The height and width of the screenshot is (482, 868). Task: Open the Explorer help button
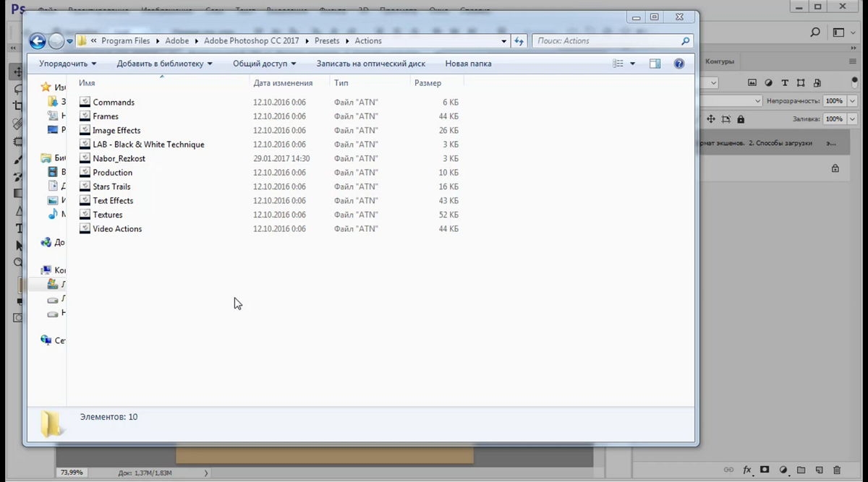678,64
